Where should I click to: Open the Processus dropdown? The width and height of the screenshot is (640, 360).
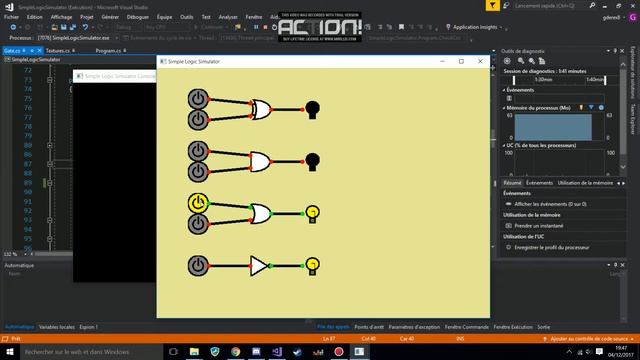(116, 38)
